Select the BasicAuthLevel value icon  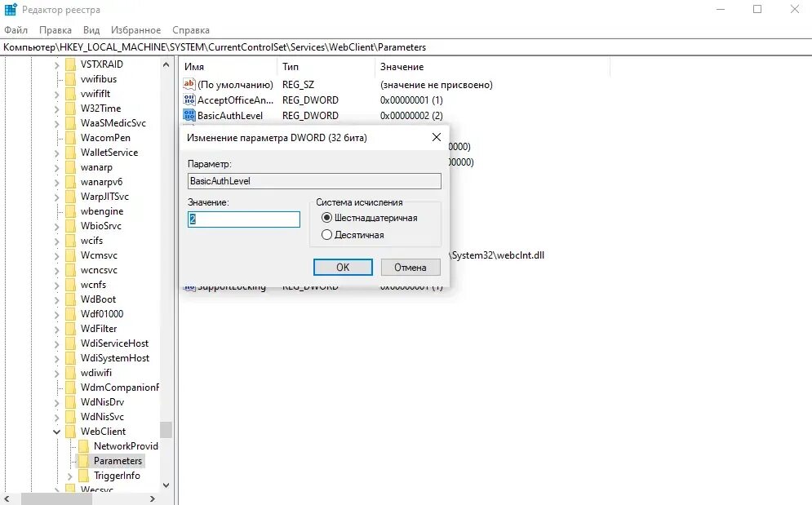click(189, 115)
